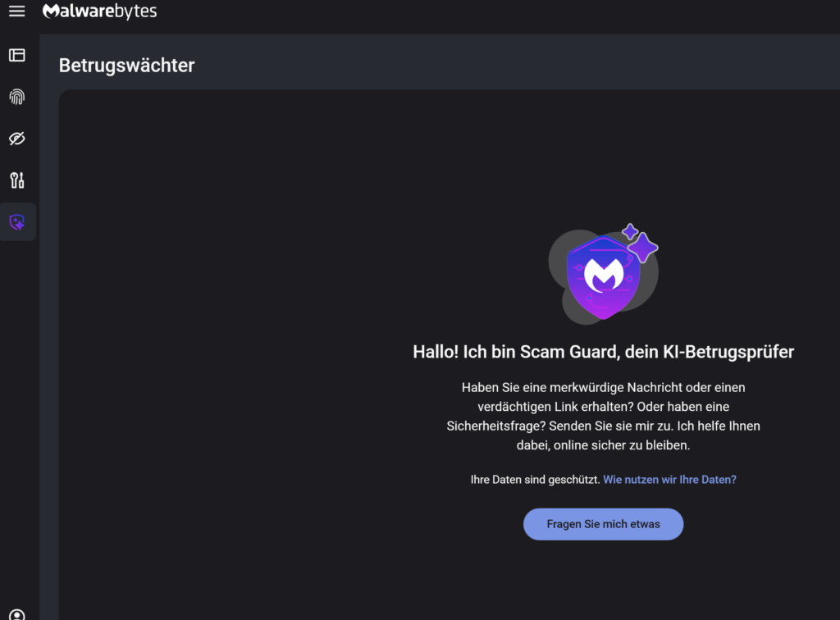Open the tools icon in the sidebar
The height and width of the screenshot is (620, 840).
[17, 180]
